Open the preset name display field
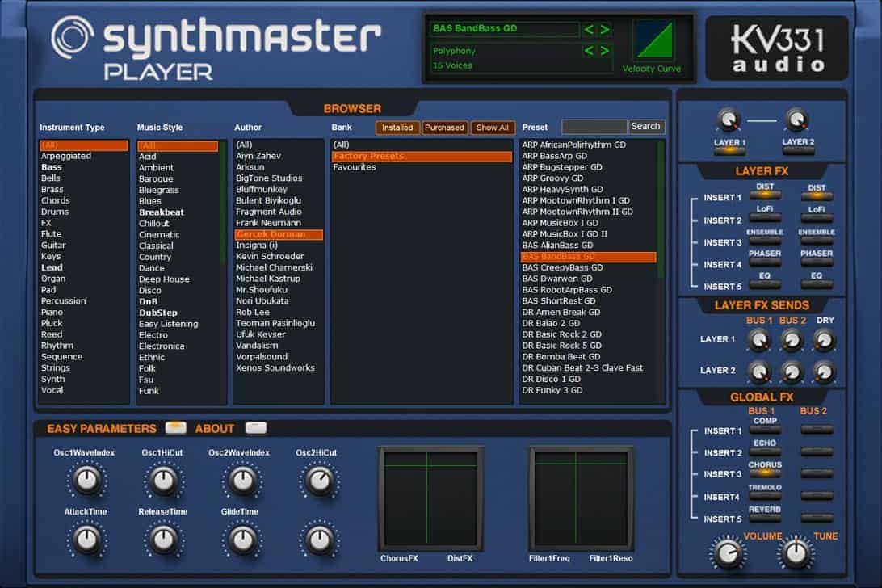882x588 pixels. pyautogui.click(x=505, y=29)
